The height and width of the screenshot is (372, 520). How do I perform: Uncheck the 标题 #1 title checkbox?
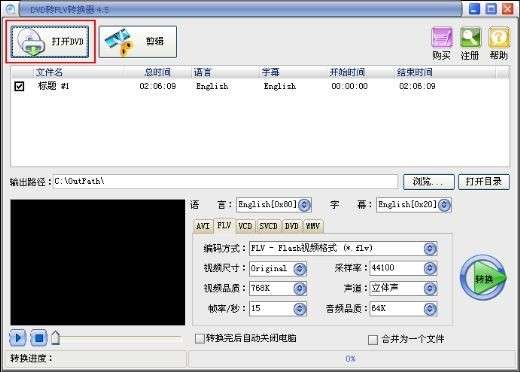19,86
